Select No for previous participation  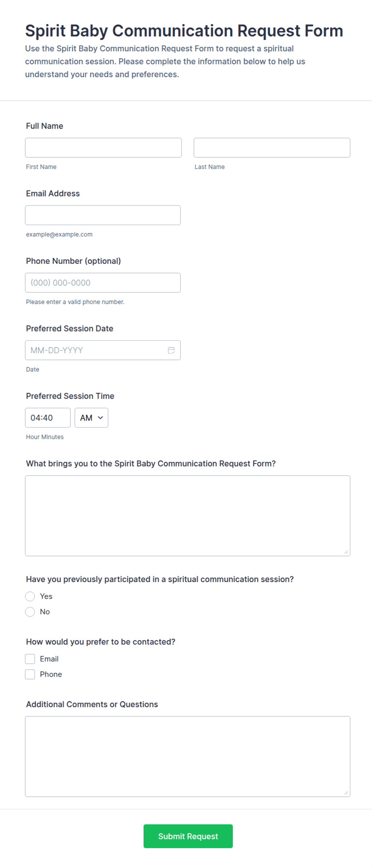[x=30, y=612]
